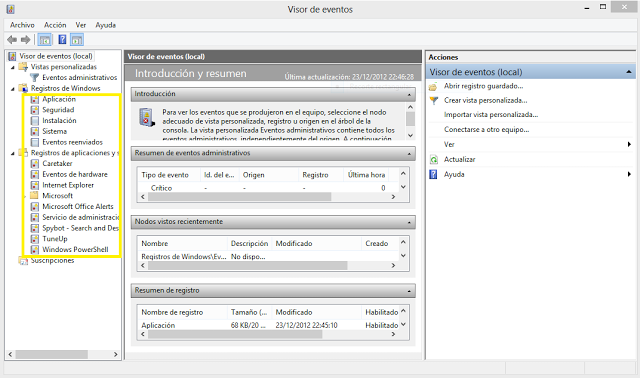Open the Ver submenu arrow in Acciones
640x378 pixels.
tap(629, 145)
